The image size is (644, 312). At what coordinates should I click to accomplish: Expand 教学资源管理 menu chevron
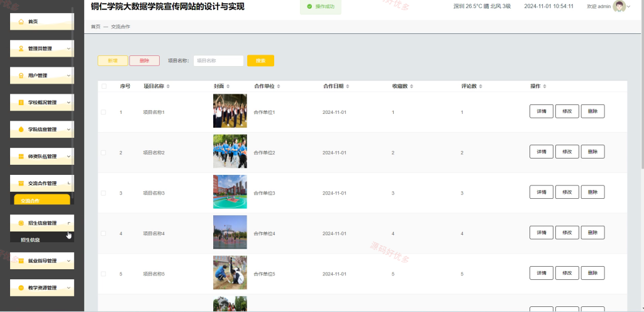point(69,287)
